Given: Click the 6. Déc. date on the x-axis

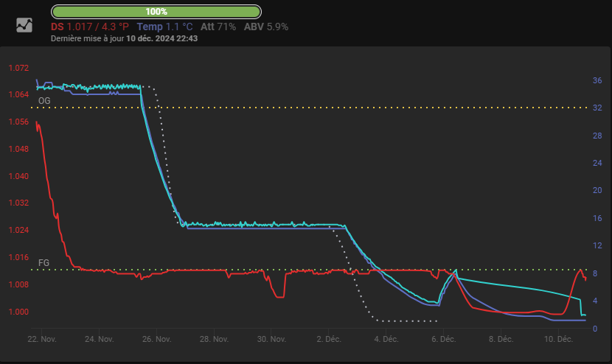Looking at the screenshot, I should (x=443, y=340).
